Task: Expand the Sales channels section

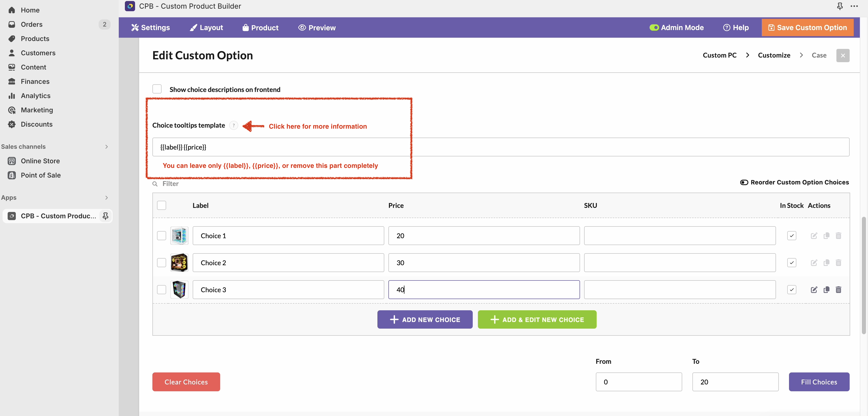Action: [x=107, y=146]
